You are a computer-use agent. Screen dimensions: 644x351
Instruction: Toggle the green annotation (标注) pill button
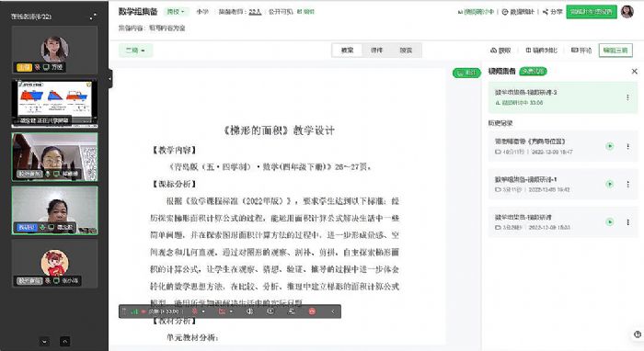466,73
